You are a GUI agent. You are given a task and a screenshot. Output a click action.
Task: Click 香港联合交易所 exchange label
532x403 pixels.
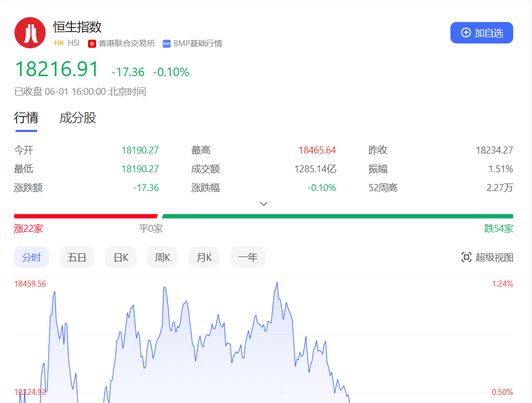pos(127,43)
